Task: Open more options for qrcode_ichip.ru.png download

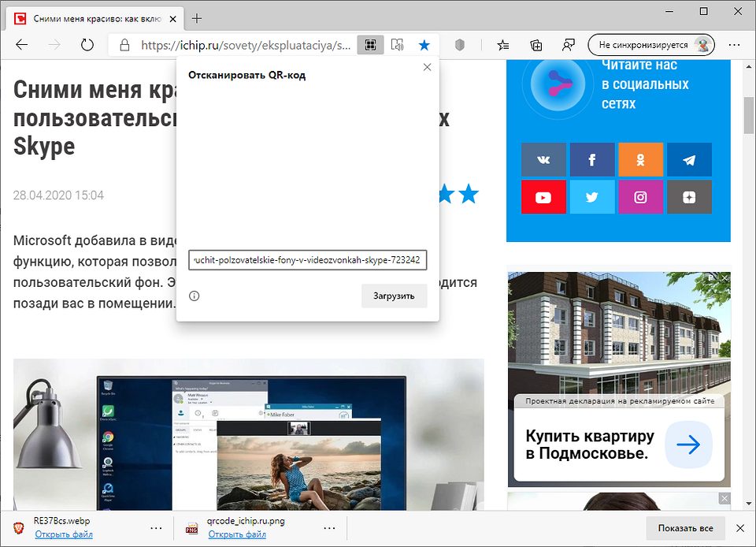Action: click(328, 527)
